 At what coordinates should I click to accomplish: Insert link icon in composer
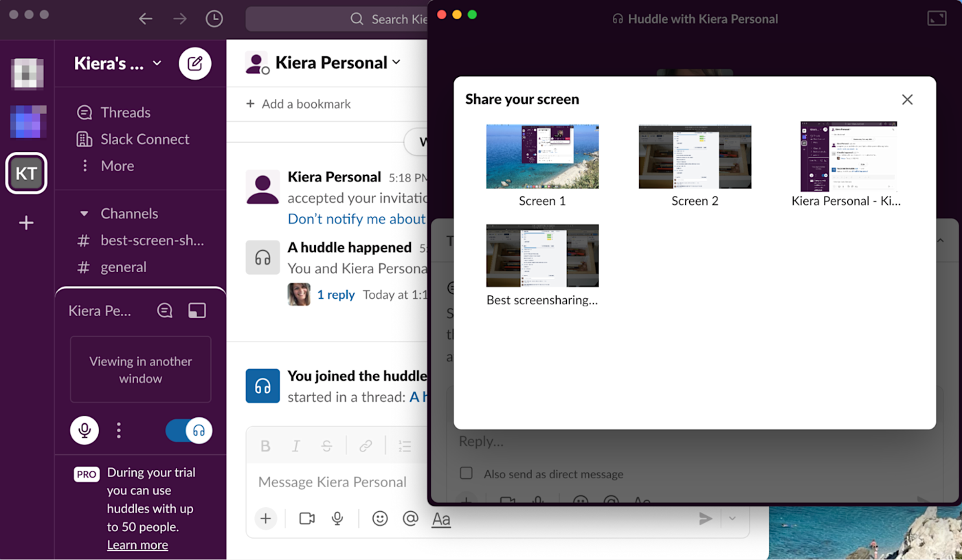pyautogui.click(x=366, y=446)
